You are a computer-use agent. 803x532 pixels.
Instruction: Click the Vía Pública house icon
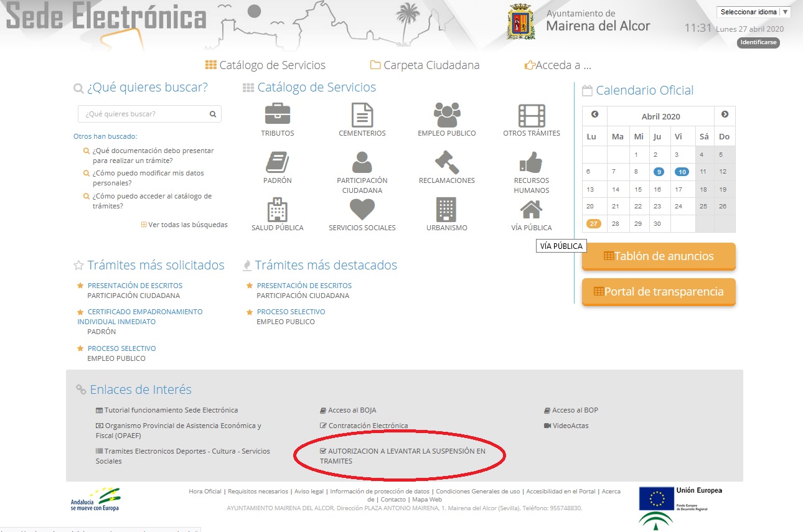(x=531, y=210)
